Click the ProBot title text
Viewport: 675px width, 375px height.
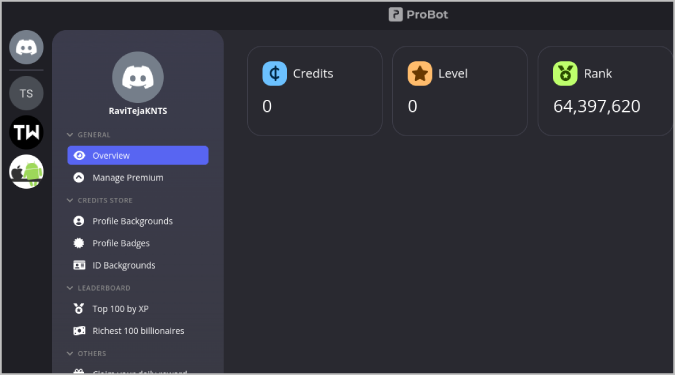point(427,15)
